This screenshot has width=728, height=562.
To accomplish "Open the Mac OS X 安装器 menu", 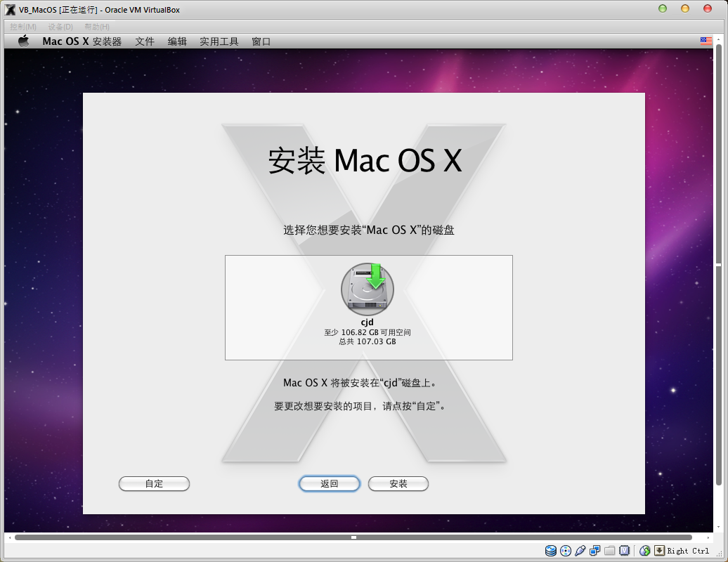I will [82, 41].
